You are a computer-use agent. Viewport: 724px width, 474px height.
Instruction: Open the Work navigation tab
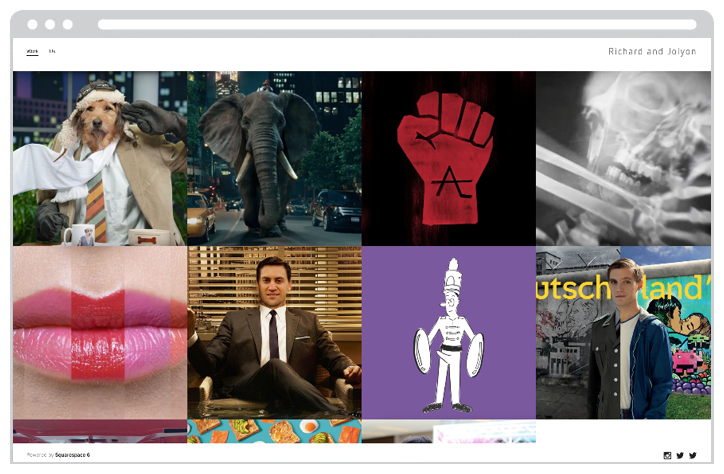tap(32, 51)
